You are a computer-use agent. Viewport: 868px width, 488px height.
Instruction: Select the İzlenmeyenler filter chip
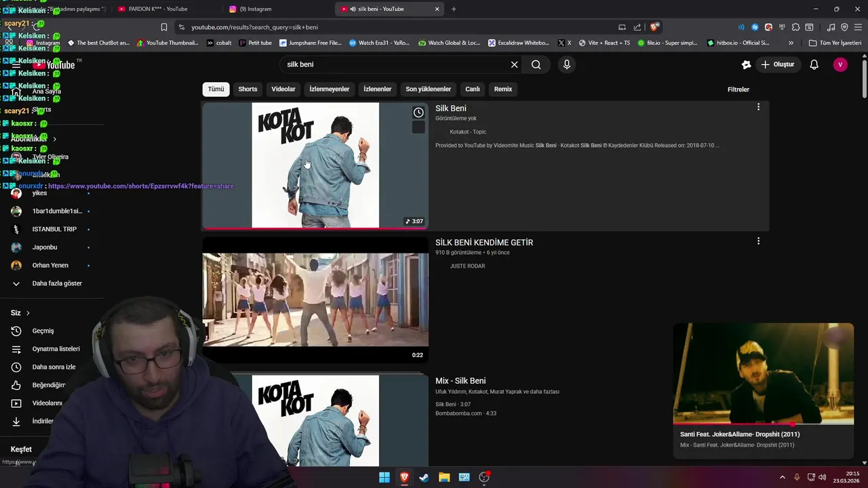click(x=330, y=89)
